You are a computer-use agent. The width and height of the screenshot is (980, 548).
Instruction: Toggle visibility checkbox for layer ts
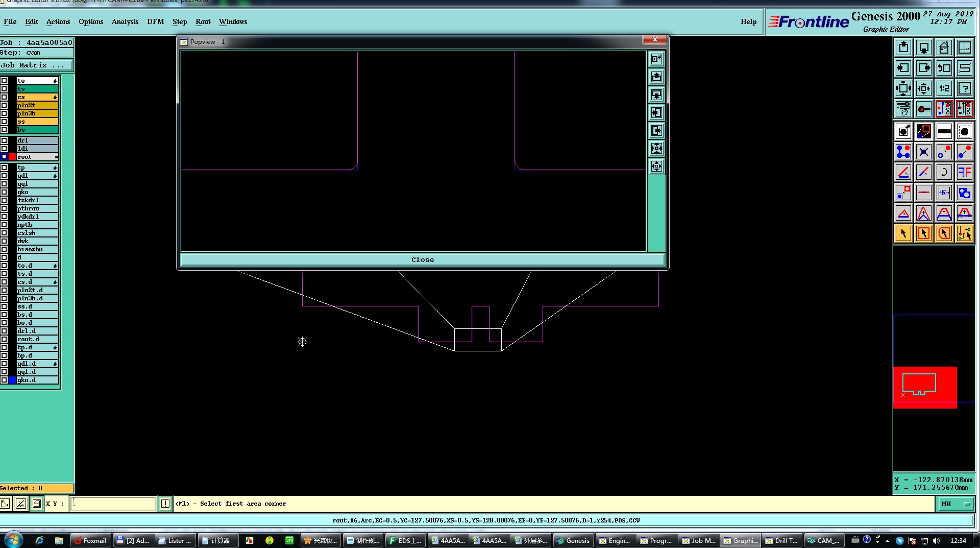coord(4,89)
